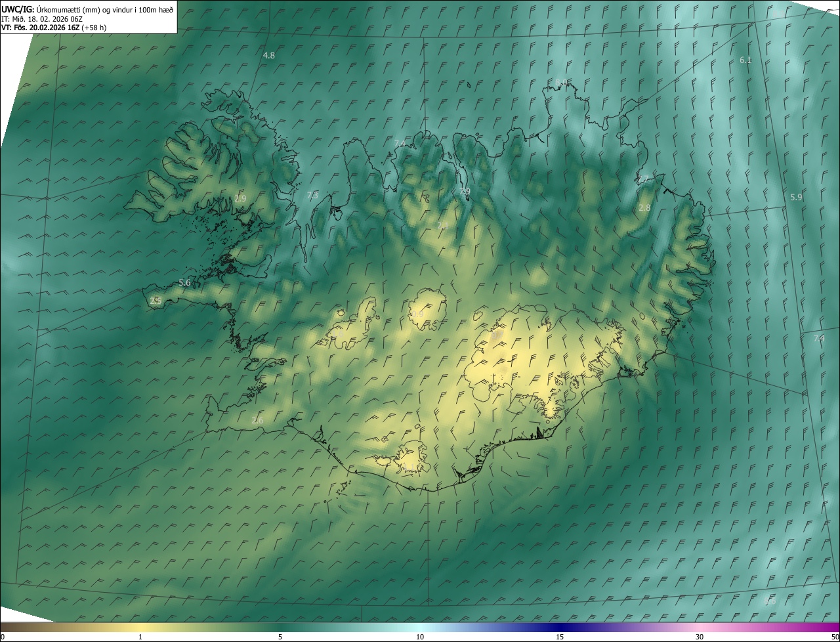Click the '2.6' value label on the southwest peninsula
Screen dimensions: 840x642
(257, 420)
